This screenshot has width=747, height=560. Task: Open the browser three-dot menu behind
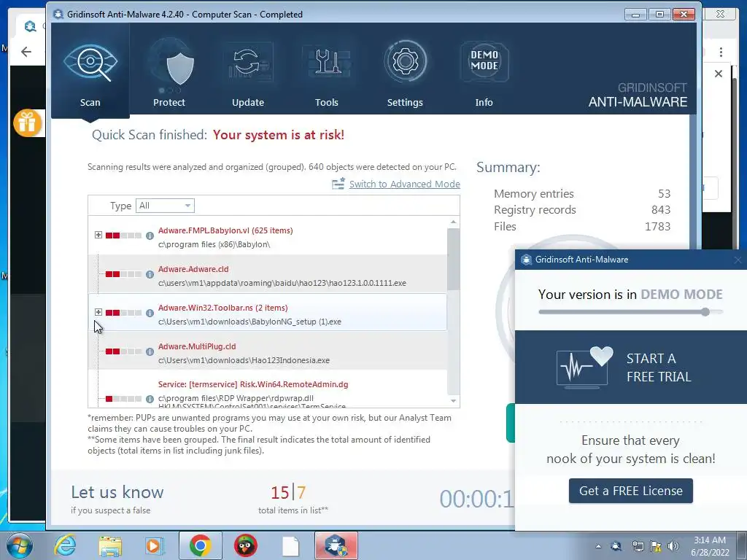tap(721, 52)
